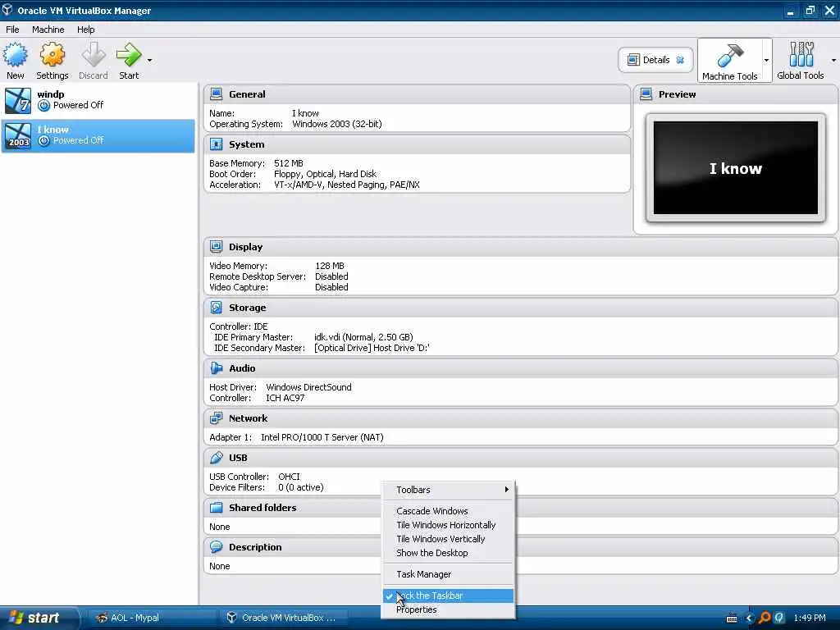Select the windp virtual machine
This screenshot has height=630, width=840.
(98, 100)
